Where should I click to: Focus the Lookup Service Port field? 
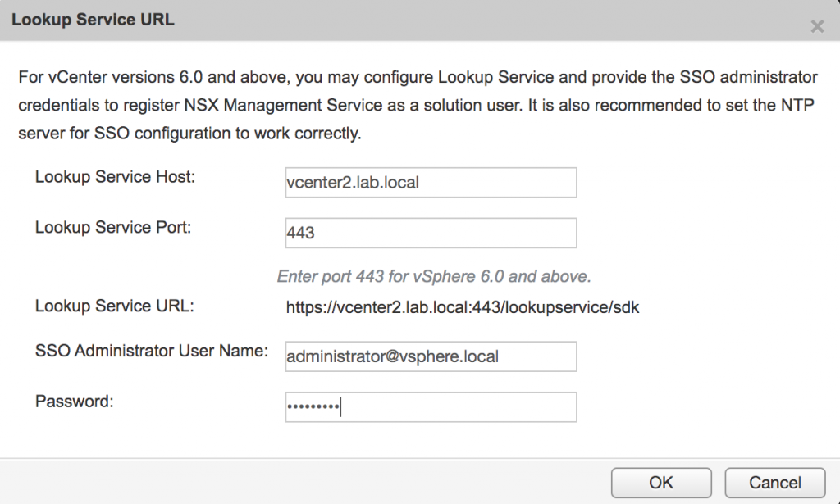click(x=431, y=233)
